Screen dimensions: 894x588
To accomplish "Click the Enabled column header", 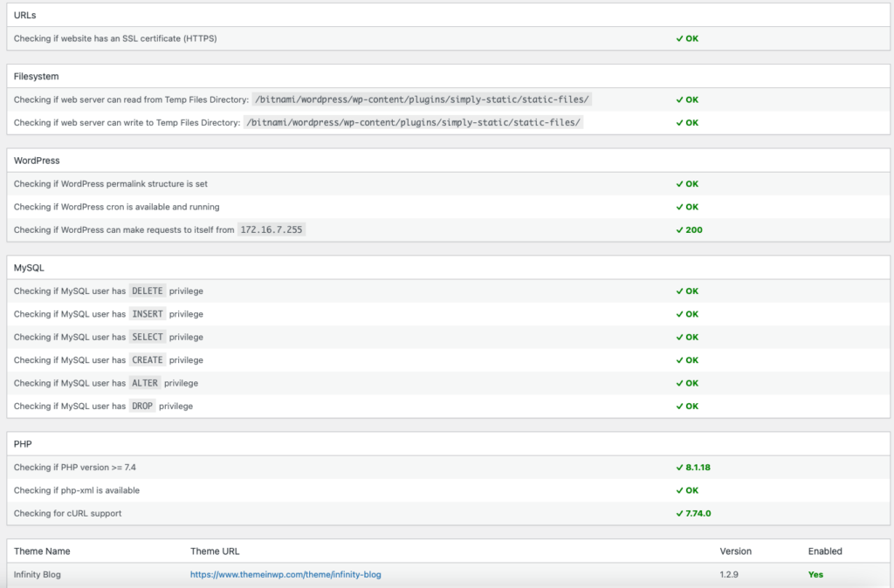I will click(825, 551).
